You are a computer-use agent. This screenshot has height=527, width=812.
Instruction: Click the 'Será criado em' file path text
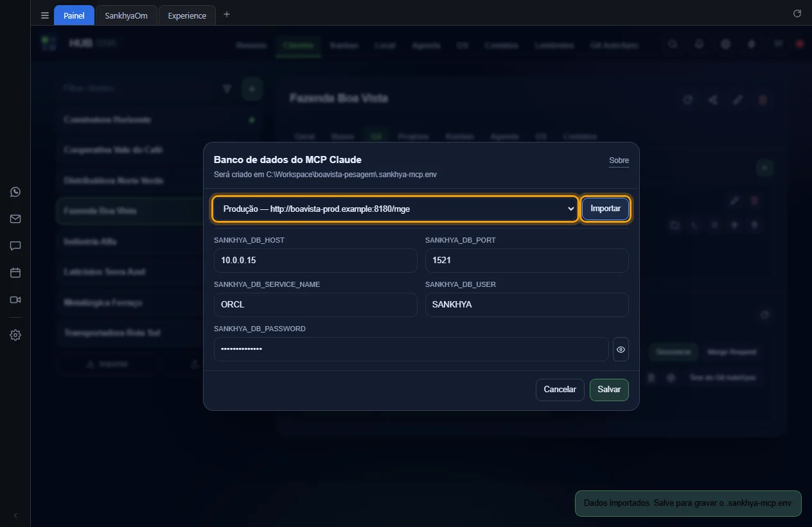(x=325, y=175)
